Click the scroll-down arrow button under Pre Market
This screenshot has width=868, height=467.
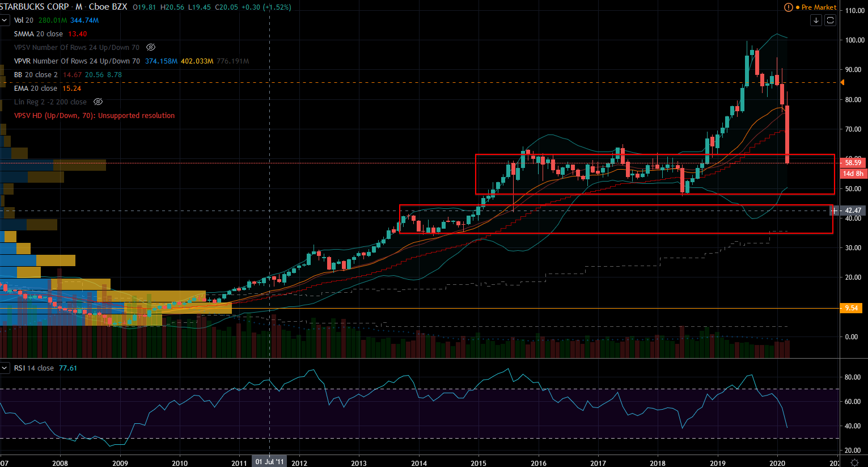tap(816, 20)
